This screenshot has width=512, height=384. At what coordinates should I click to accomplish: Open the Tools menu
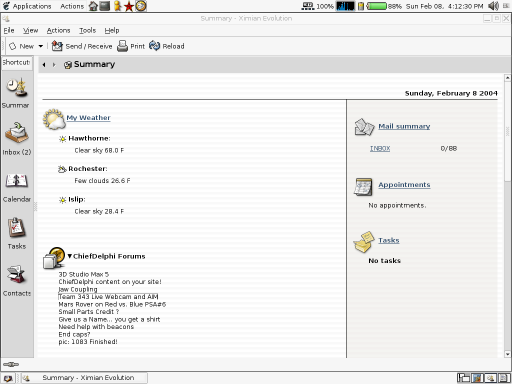point(87,30)
